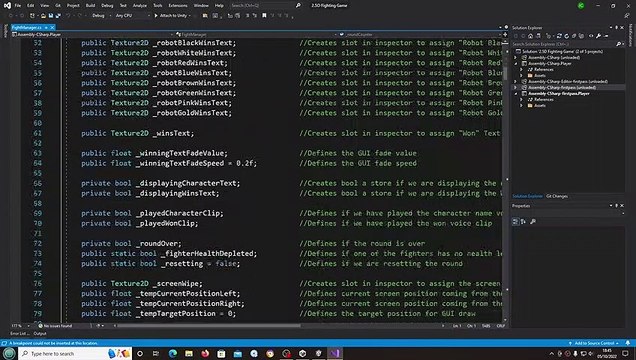This screenshot has width=636, height=360.
Task: Click the Attach to Unity button
Action: pos(171,15)
